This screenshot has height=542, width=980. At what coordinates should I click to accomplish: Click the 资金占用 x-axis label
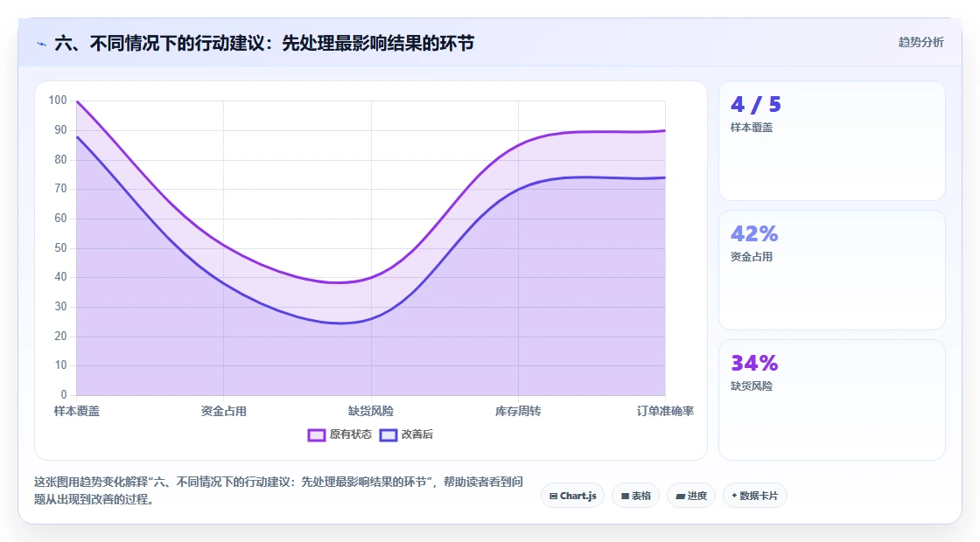pos(223,411)
